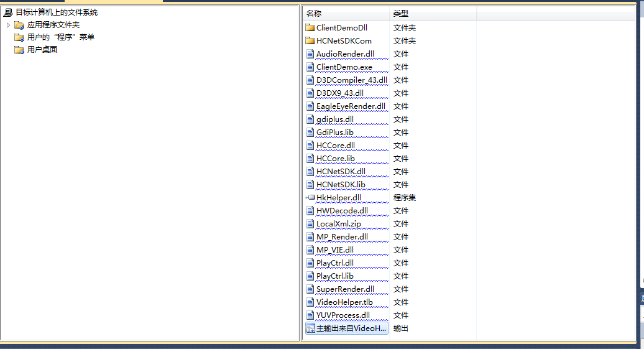Select the MP_Render.dll file name
The image size is (644, 349).
coord(342,237)
